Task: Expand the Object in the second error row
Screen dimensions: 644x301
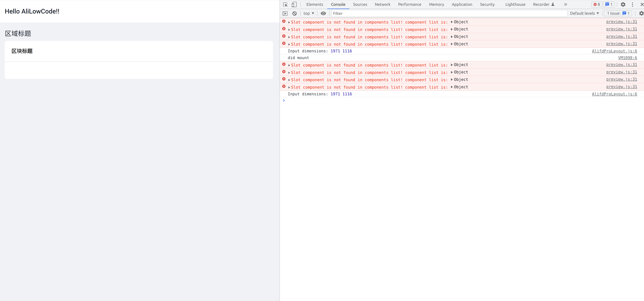Action: (452, 29)
